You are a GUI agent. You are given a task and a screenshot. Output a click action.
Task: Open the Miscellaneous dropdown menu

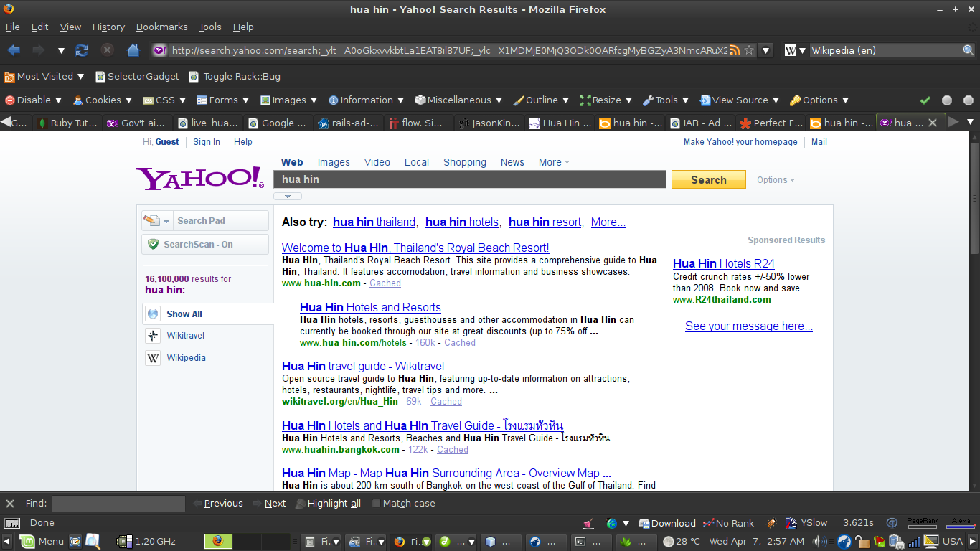point(459,100)
